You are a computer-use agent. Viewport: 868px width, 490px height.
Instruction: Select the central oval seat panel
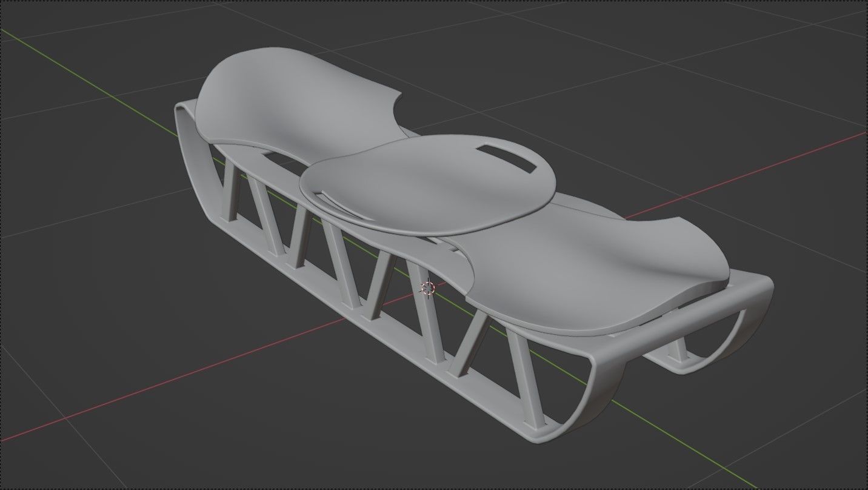coord(428,185)
